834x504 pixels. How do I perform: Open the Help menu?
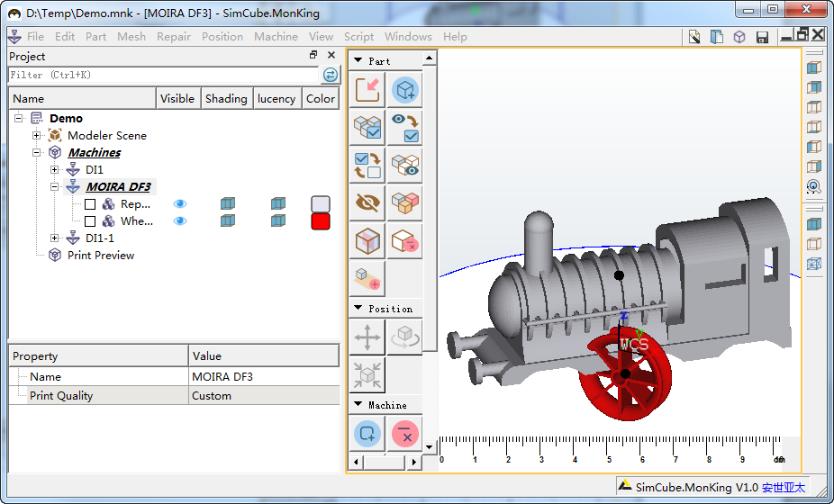[x=455, y=37]
